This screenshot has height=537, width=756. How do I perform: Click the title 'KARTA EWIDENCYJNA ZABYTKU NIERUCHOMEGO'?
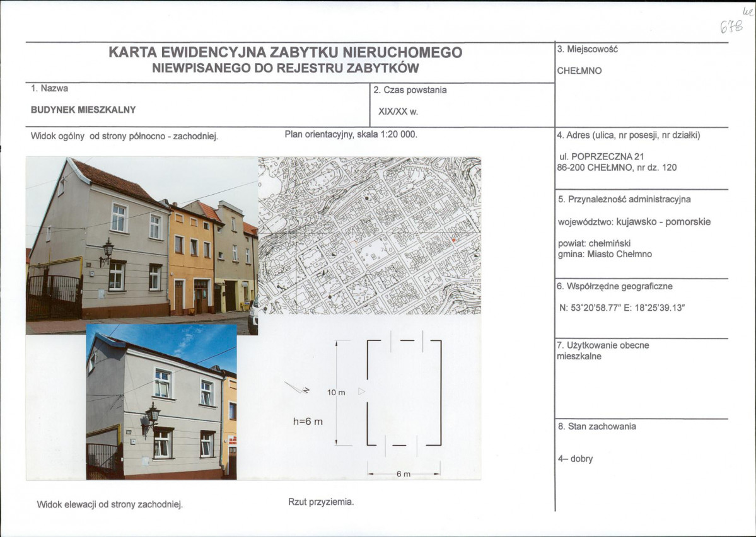coord(285,52)
